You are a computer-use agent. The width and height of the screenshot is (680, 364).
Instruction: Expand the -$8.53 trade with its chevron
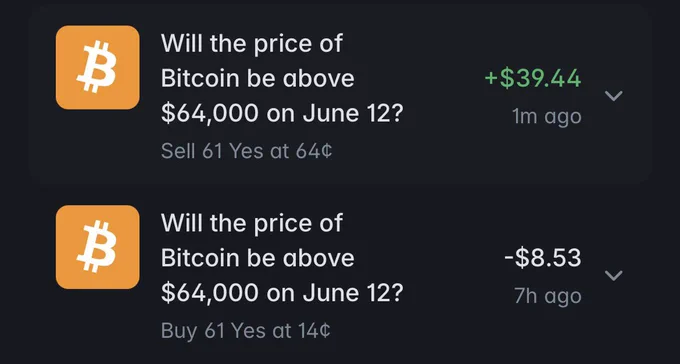pyautogui.click(x=614, y=275)
